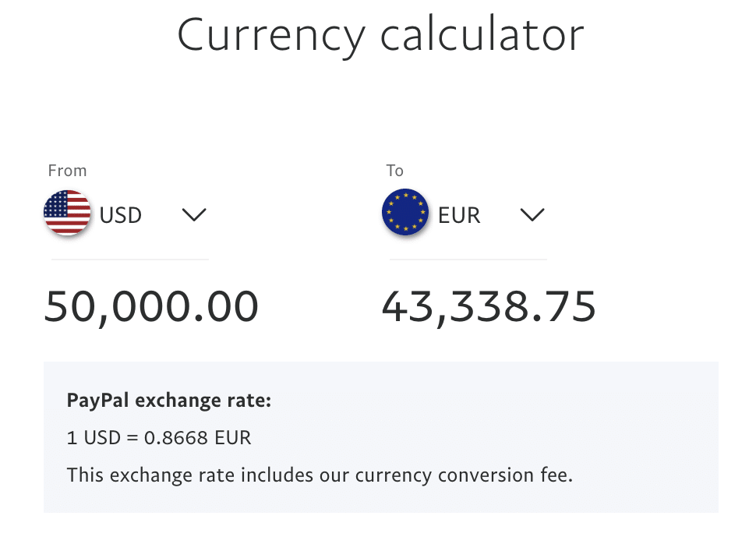756x544 pixels.
Task: Select the EUR currency code label
Action: [459, 215]
